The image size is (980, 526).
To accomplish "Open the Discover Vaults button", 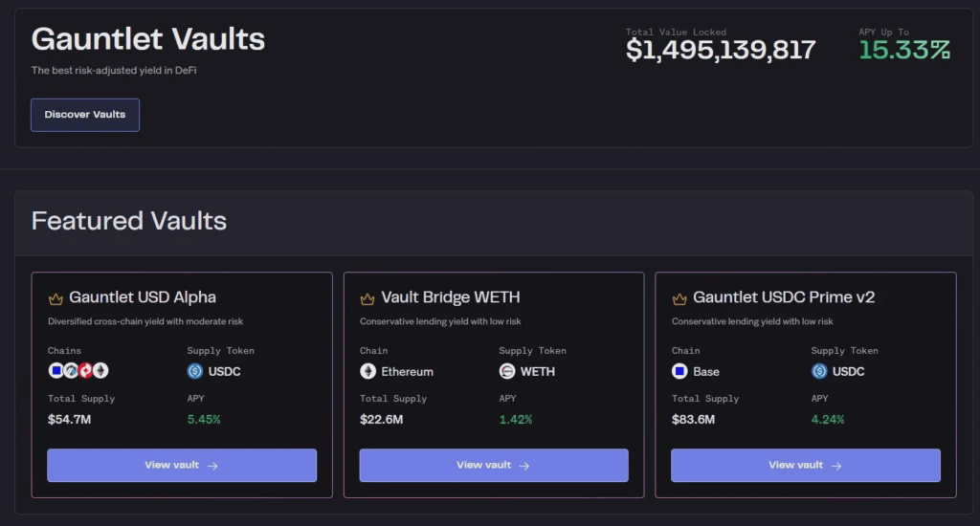I will click(85, 115).
